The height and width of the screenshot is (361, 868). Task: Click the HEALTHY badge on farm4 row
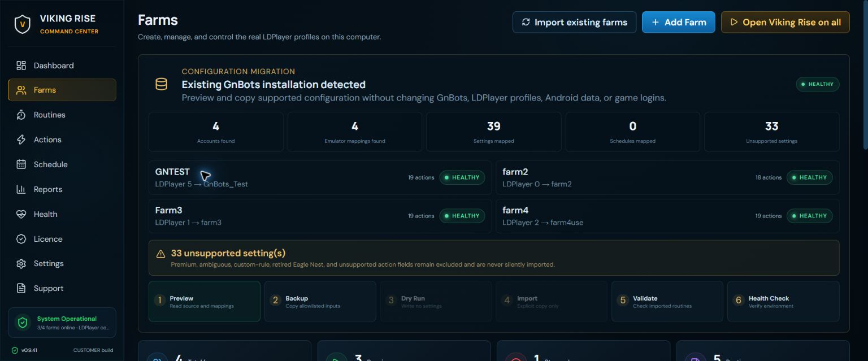click(810, 216)
